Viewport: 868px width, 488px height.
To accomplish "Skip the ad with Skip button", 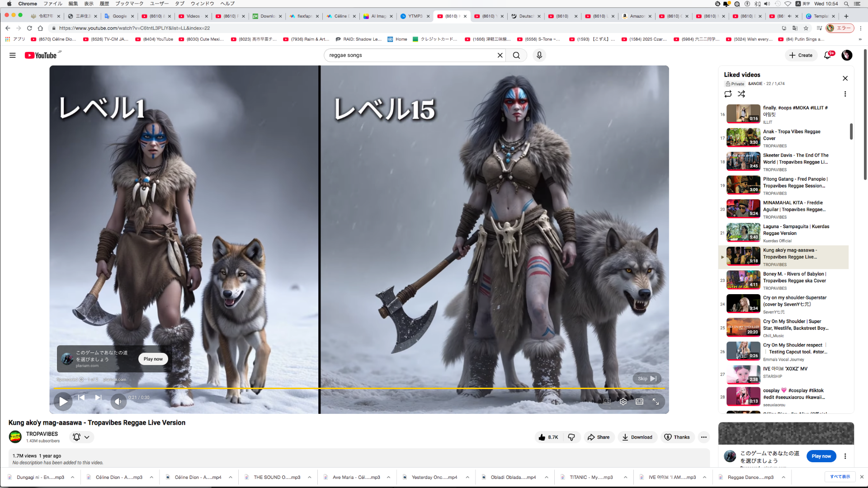I will pyautogui.click(x=647, y=379).
